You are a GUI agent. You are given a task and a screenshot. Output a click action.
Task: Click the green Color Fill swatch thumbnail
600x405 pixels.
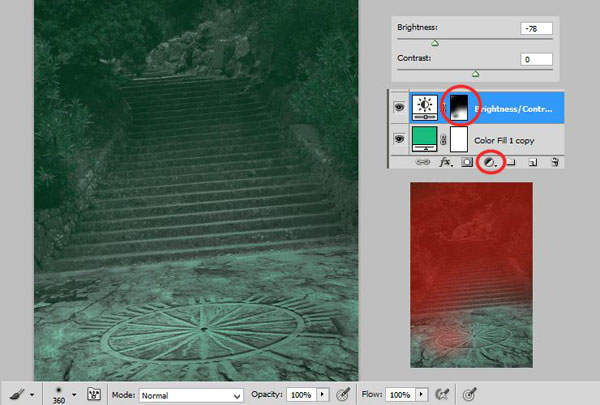coord(424,139)
